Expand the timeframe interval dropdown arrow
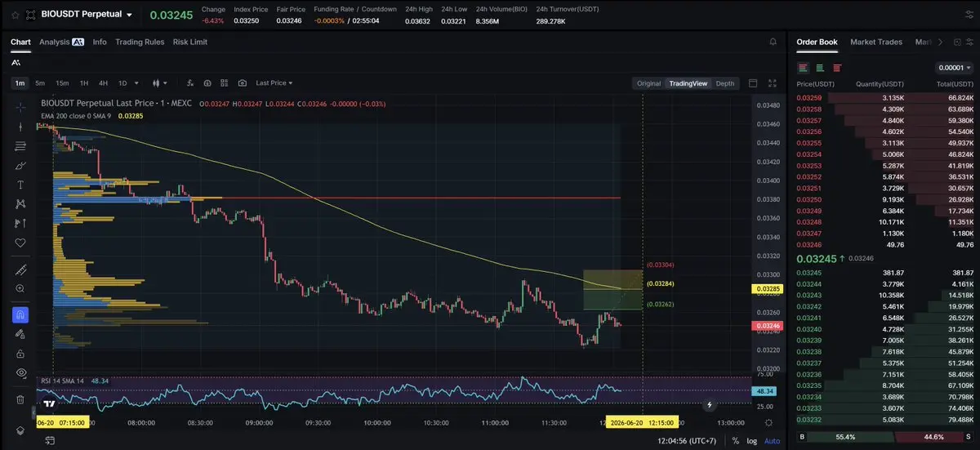Viewport: 980px width, 450px height. coord(136,83)
